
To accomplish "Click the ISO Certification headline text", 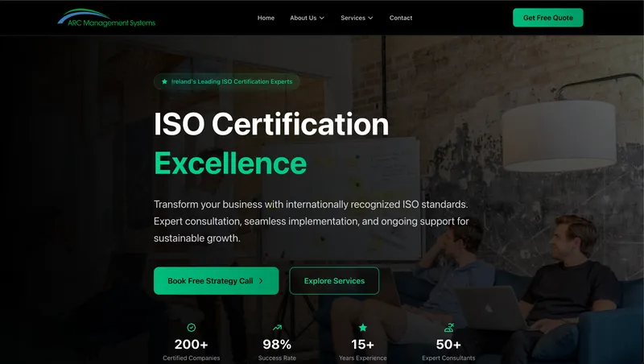I will (271, 125).
